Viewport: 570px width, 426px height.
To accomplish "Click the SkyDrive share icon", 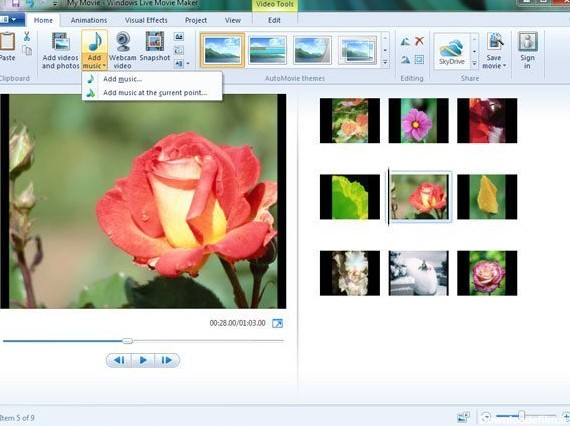I will pyautogui.click(x=451, y=50).
